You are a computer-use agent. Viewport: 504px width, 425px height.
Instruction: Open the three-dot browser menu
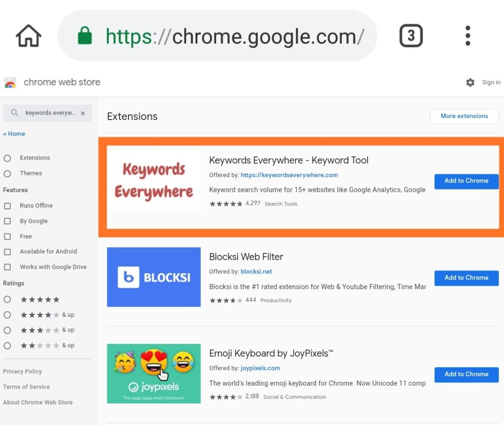click(468, 35)
